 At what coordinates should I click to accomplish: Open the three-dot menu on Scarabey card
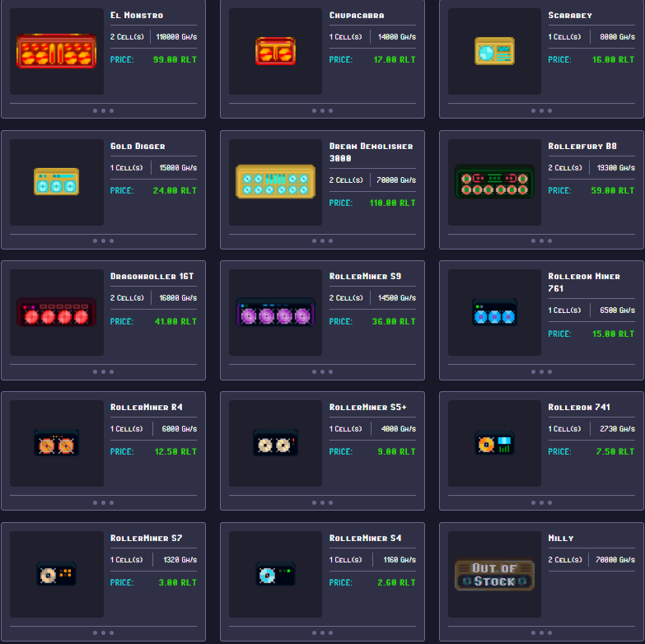pyautogui.click(x=541, y=110)
